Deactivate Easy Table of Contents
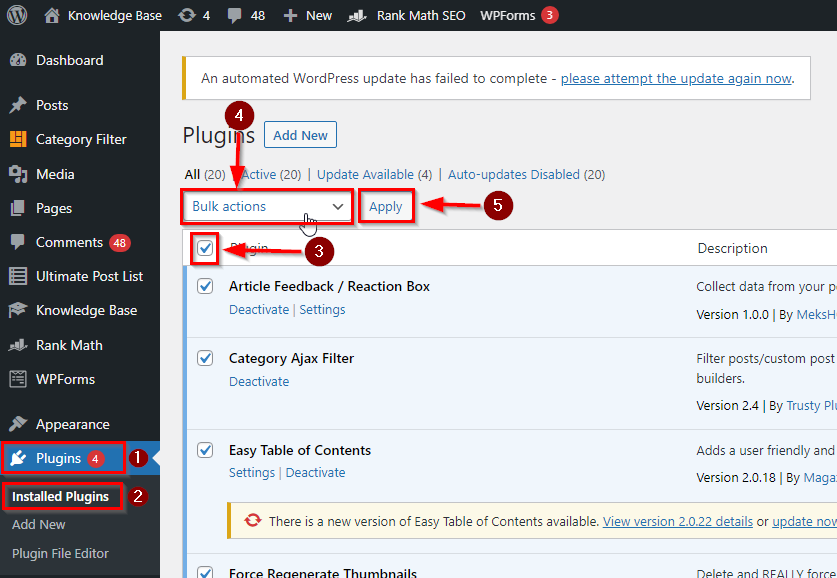 pos(315,473)
